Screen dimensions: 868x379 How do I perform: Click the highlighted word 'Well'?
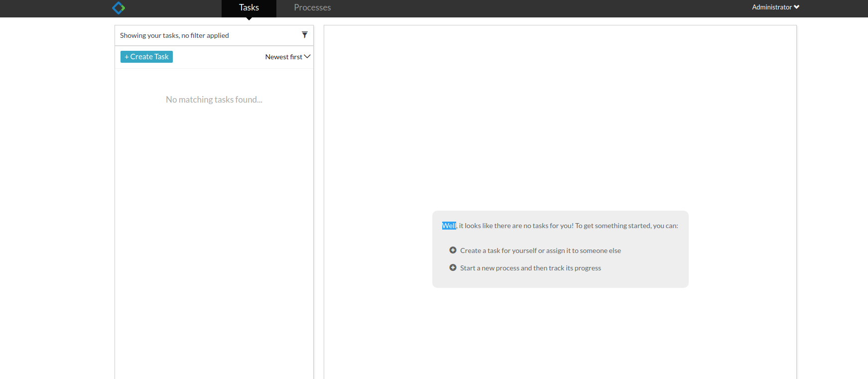pyautogui.click(x=449, y=226)
